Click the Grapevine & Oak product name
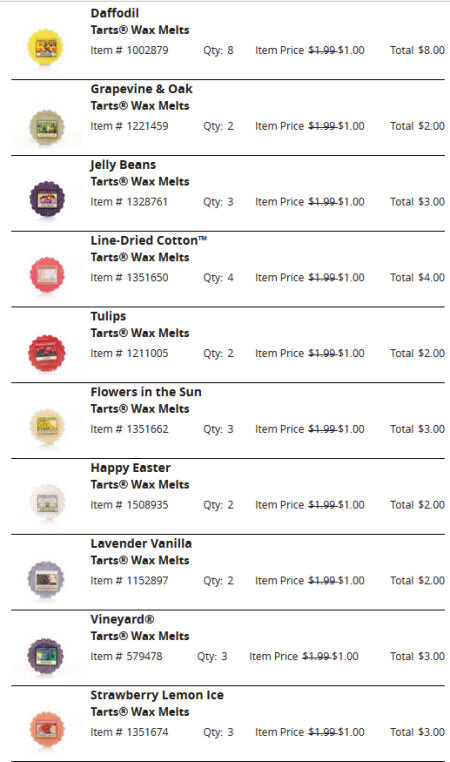Image resolution: width=450 pixels, height=762 pixels. [x=141, y=89]
